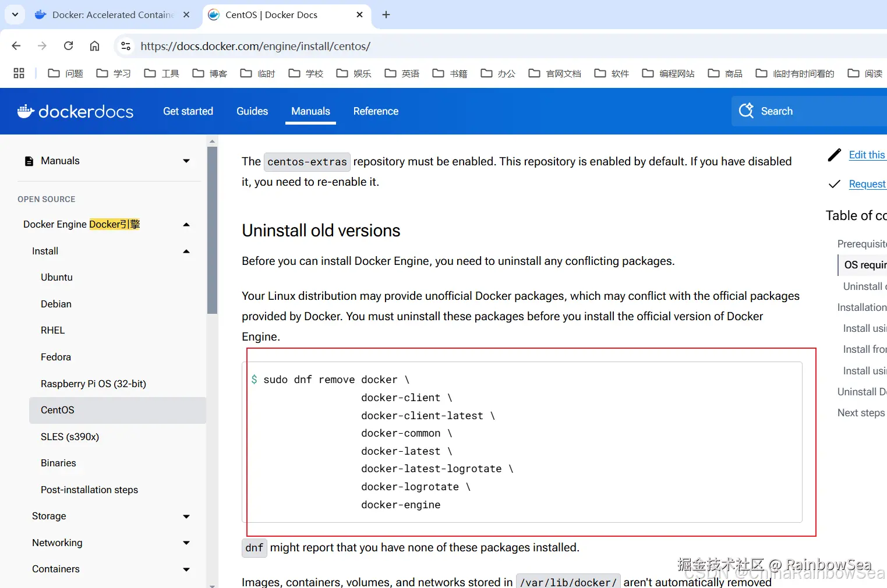Open Raspberry Pi OS (32-bit) page
Viewport: 887px width, 588px height.
click(x=93, y=384)
